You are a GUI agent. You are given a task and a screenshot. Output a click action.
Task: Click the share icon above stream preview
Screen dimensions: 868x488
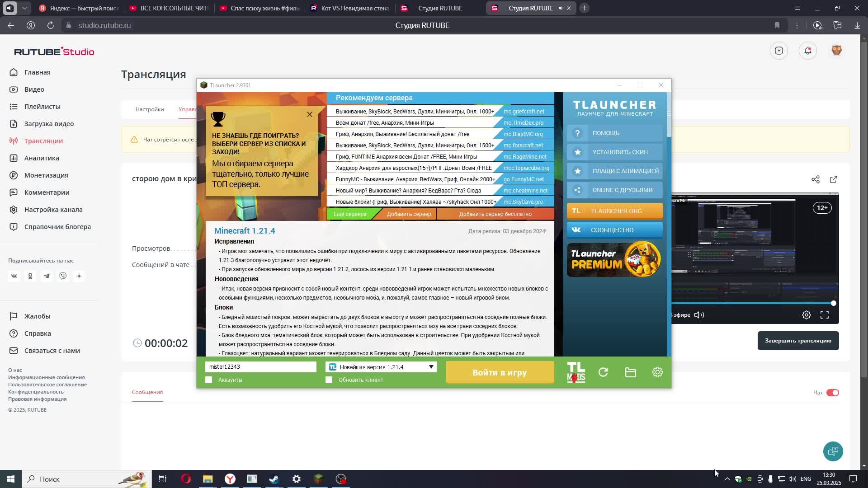pos(816,179)
